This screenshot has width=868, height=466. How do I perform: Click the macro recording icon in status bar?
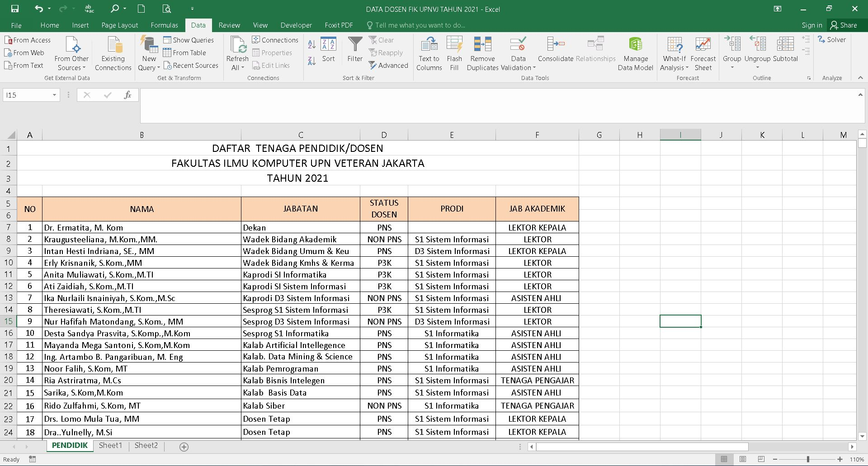point(33,459)
